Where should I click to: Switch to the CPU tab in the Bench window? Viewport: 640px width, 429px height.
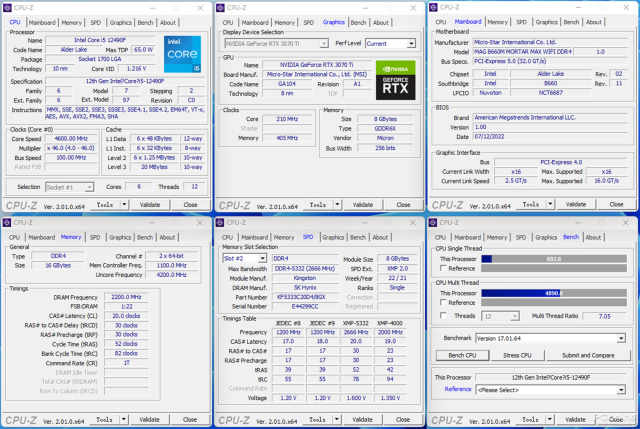tap(440, 237)
